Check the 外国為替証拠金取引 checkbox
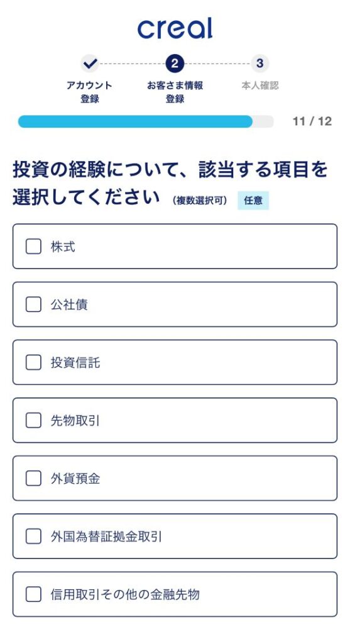The width and height of the screenshot is (350, 644). click(x=34, y=536)
